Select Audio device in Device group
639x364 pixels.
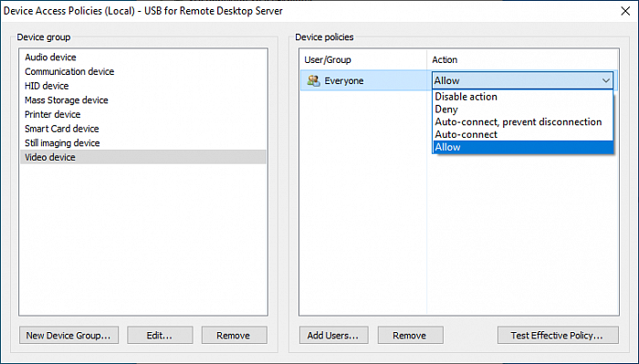click(143, 57)
